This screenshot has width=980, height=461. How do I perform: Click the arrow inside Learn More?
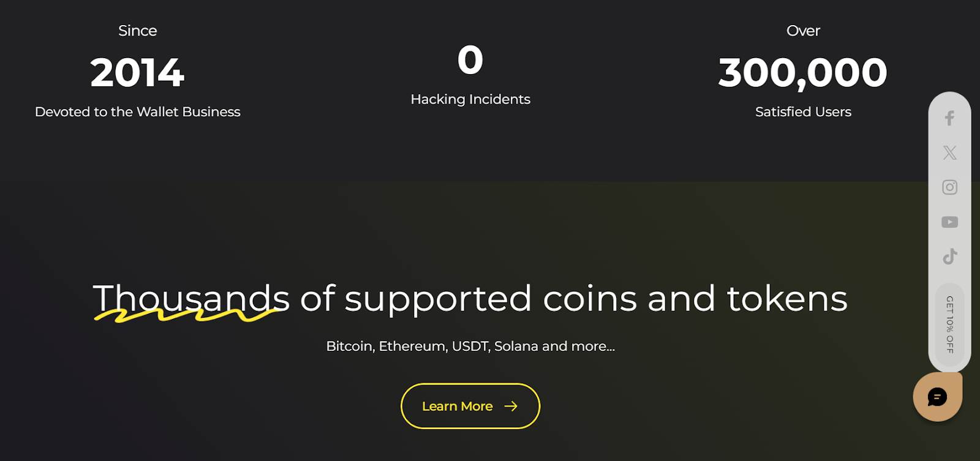[x=511, y=406]
